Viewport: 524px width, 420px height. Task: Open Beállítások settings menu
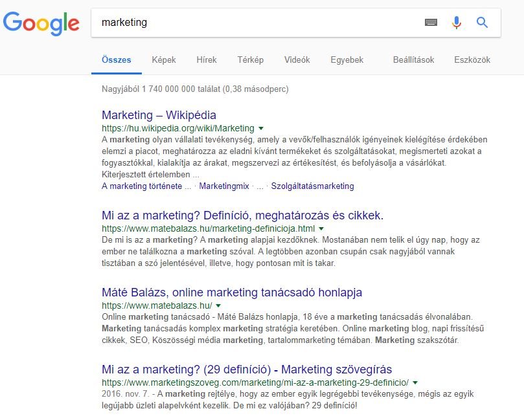point(415,60)
